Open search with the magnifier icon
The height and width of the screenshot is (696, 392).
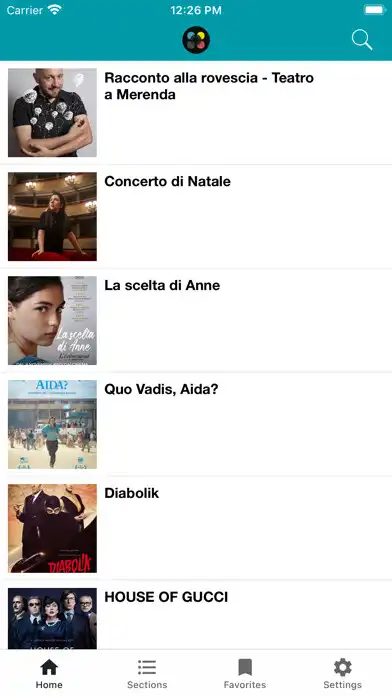(362, 40)
